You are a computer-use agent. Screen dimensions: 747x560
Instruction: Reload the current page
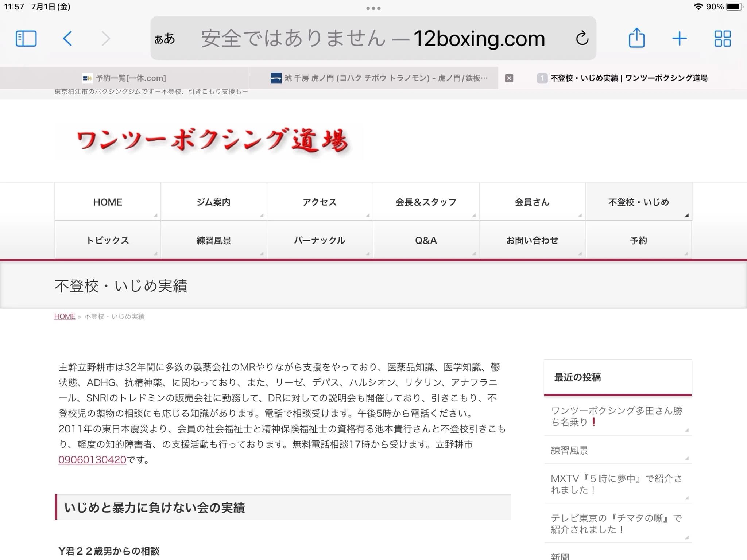pos(582,38)
